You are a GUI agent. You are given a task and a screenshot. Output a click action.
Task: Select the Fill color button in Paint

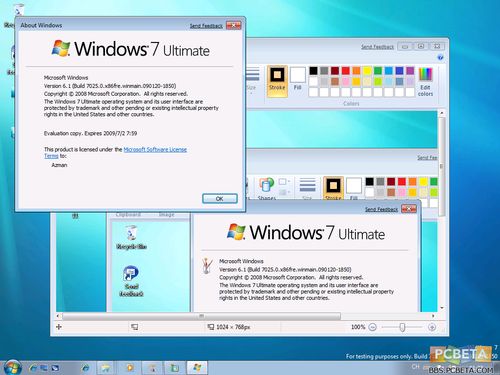pos(298,79)
